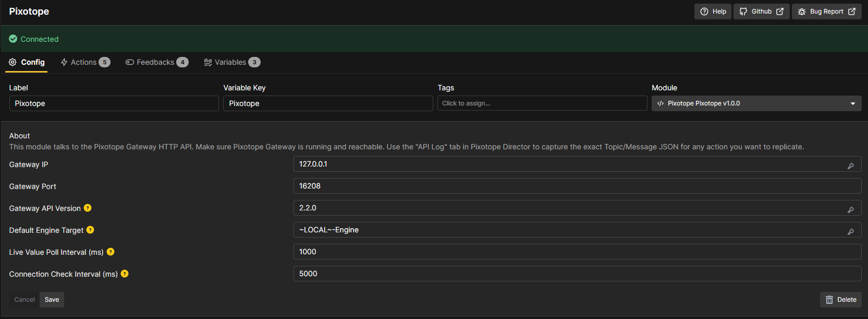The image size is (868, 319).
Task: Click the Module dropdown arrow
Action: (853, 103)
